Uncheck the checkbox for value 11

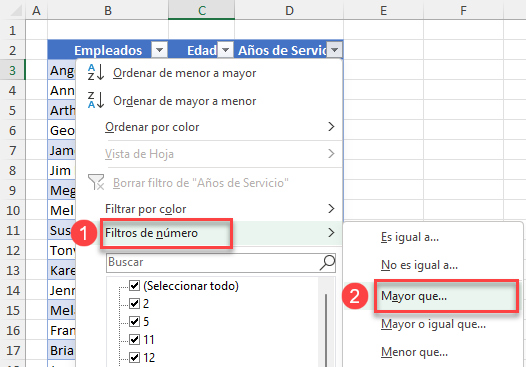(135, 339)
